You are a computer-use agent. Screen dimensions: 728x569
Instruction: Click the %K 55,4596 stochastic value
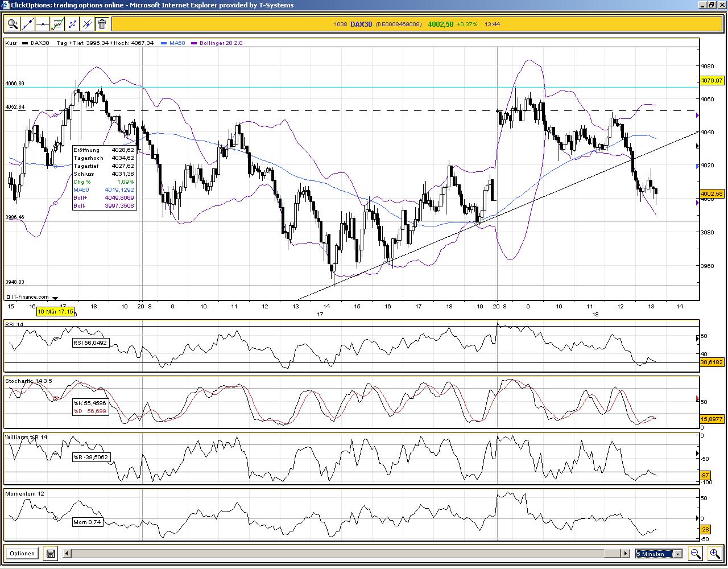(x=89, y=403)
